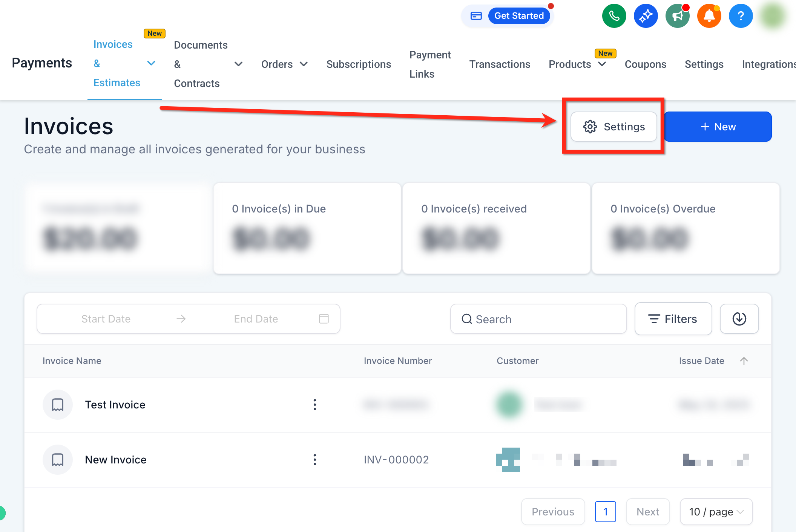The image size is (796, 532).
Task: Open the megaphone announcements icon
Action: pos(677,16)
